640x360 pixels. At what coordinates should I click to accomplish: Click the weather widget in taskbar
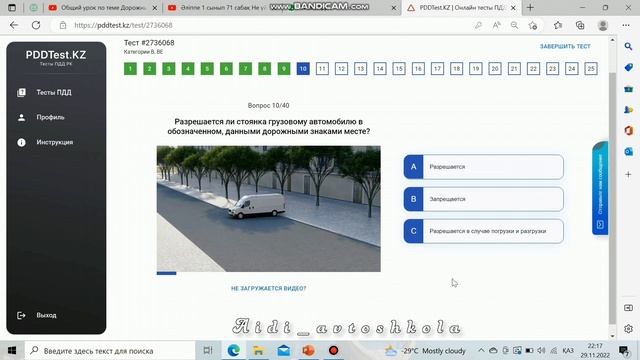[424, 351]
